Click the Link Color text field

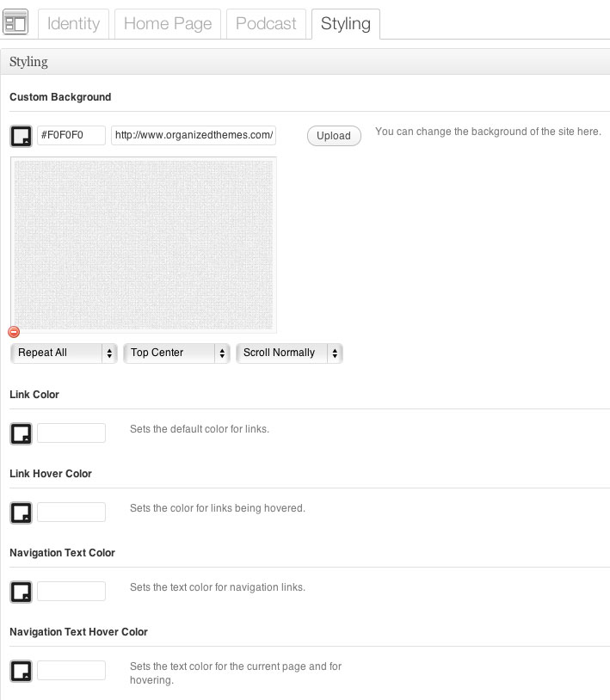[71, 433]
